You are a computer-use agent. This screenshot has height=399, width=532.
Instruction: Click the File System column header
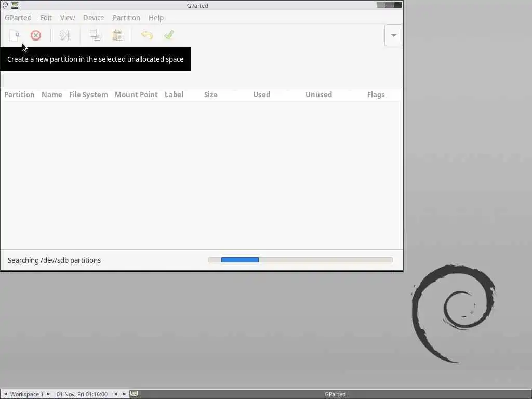pyautogui.click(x=88, y=95)
